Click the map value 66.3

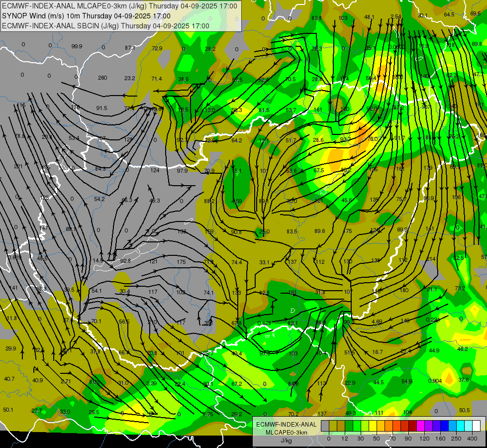pyautogui.click(x=127, y=200)
